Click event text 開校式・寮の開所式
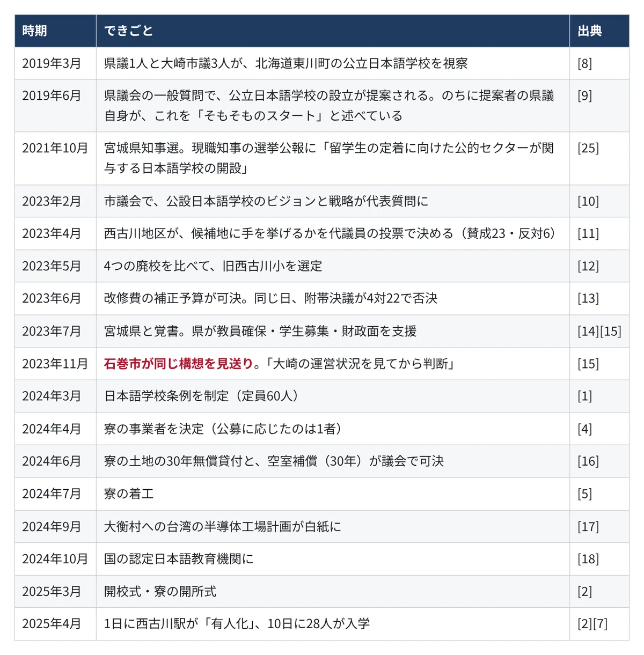The height and width of the screenshot is (655, 644). pyautogui.click(x=160, y=591)
